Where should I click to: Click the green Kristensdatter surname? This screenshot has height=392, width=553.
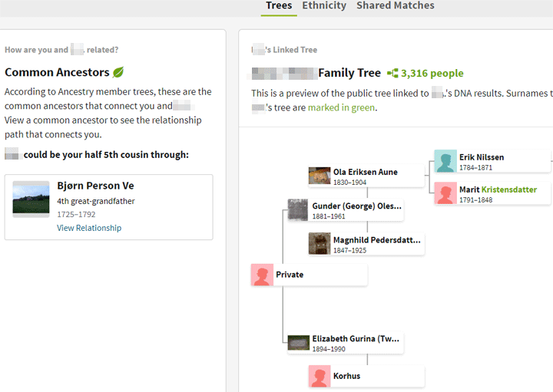(x=509, y=189)
